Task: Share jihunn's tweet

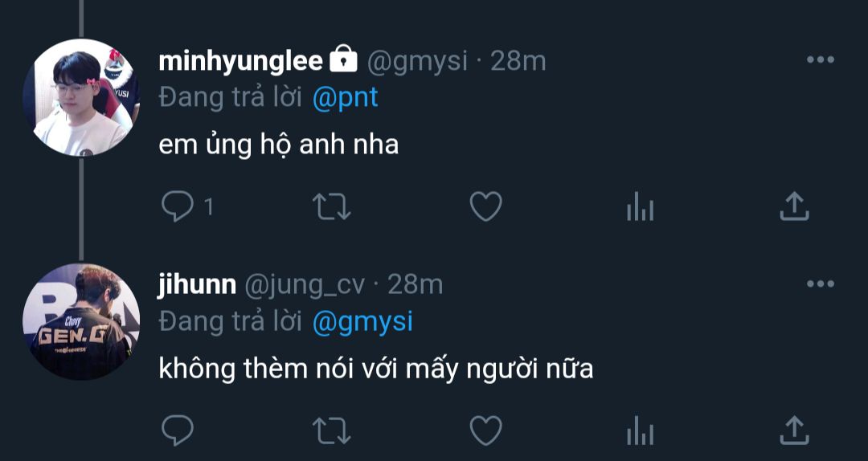Action: click(x=794, y=430)
